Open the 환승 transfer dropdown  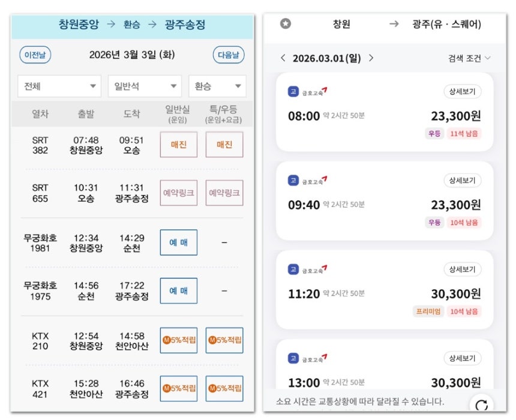point(217,86)
